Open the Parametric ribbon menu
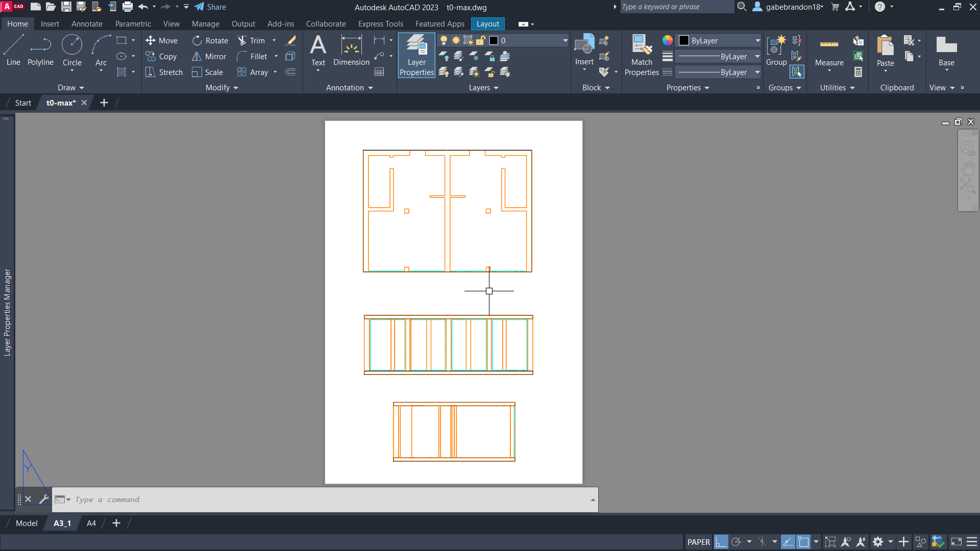This screenshot has height=551, width=980. click(x=133, y=24)
